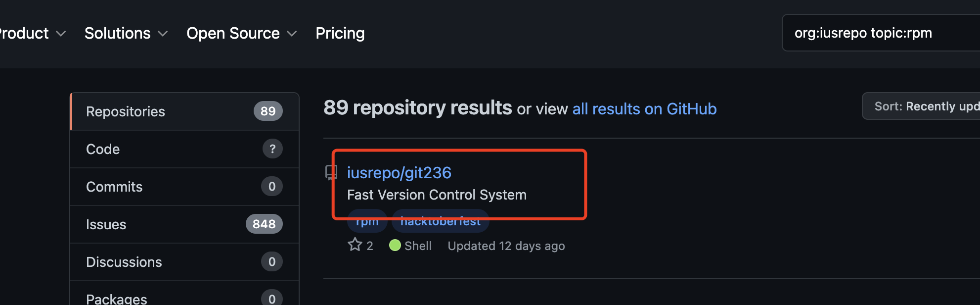This screenshot has width=980, height=305.
Task: Follow the all results on GitHub link
Action: point(644,109)
